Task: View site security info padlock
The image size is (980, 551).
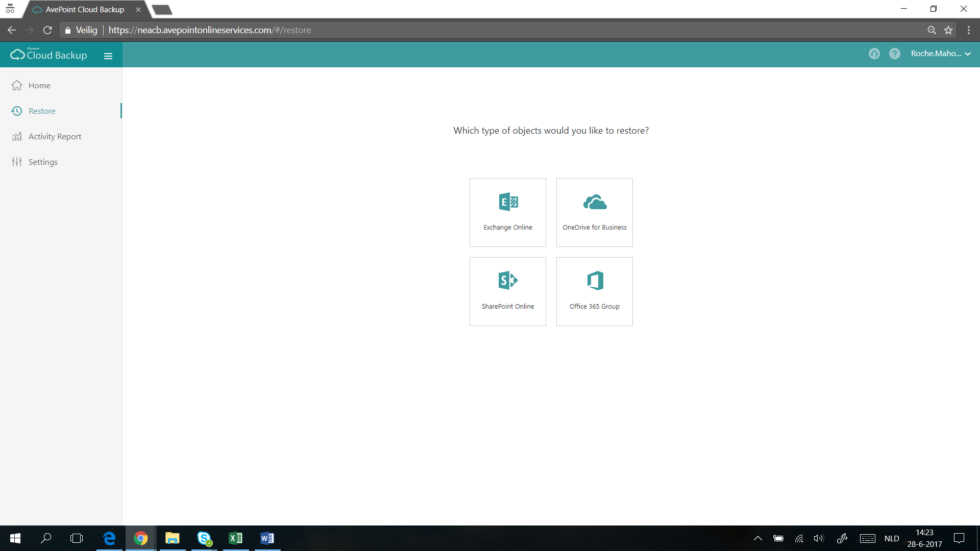Action: pyautogui.click(x=68, y=30)
